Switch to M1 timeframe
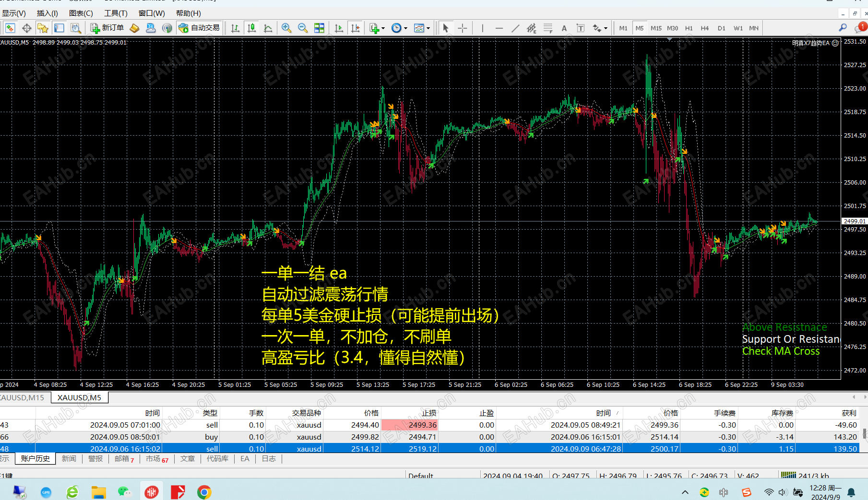The image size is (868, 500). (623, 28)
